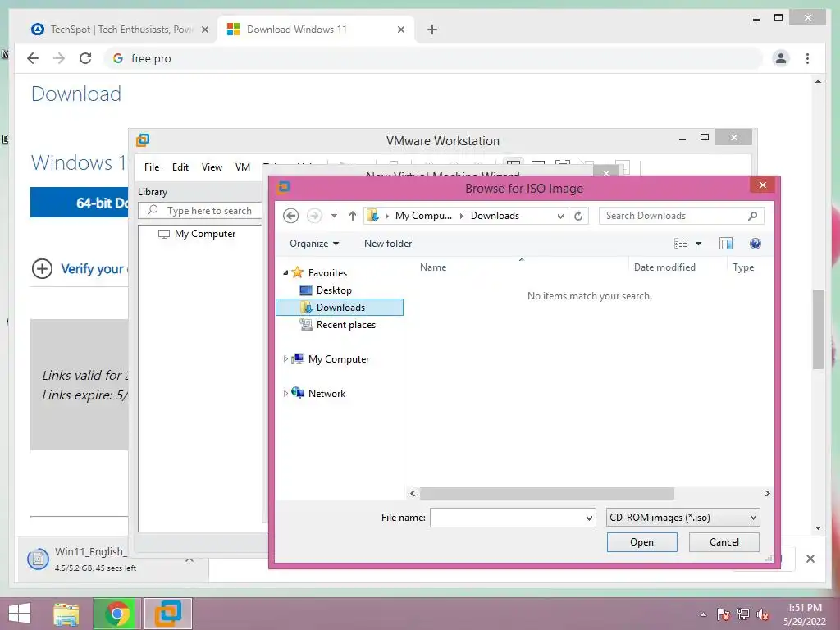Go up one folder level in the Browse dialog
The width and height of the screenshot is (840, 630).
click(353, 216)
